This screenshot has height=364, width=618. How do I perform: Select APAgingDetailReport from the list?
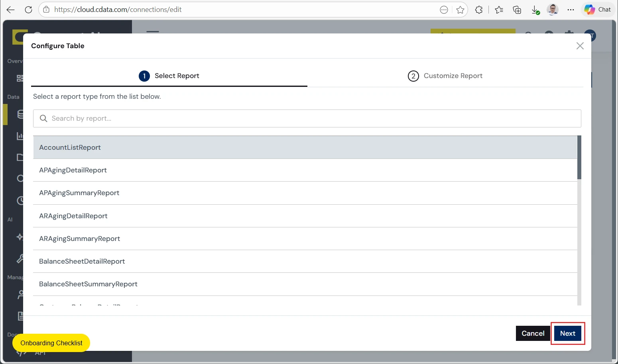coord(305,170)
